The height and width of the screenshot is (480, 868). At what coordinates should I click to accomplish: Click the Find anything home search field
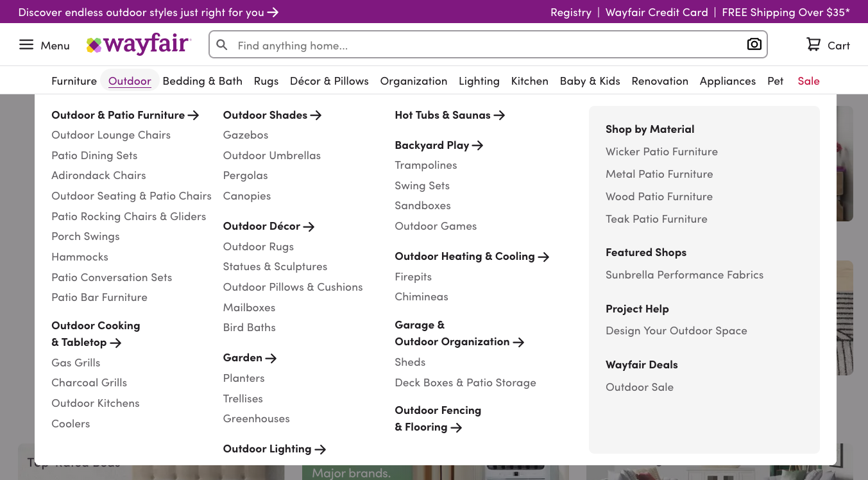click(449, 45)
